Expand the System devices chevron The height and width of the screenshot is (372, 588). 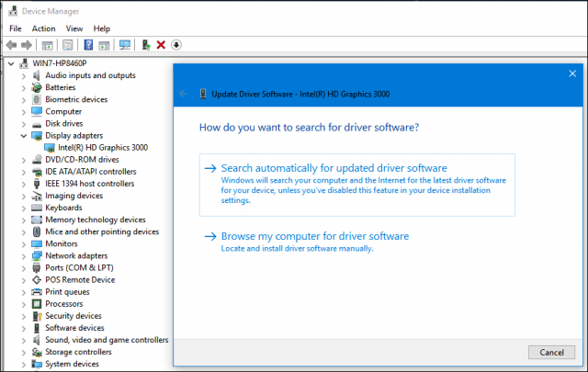[24, 365]
